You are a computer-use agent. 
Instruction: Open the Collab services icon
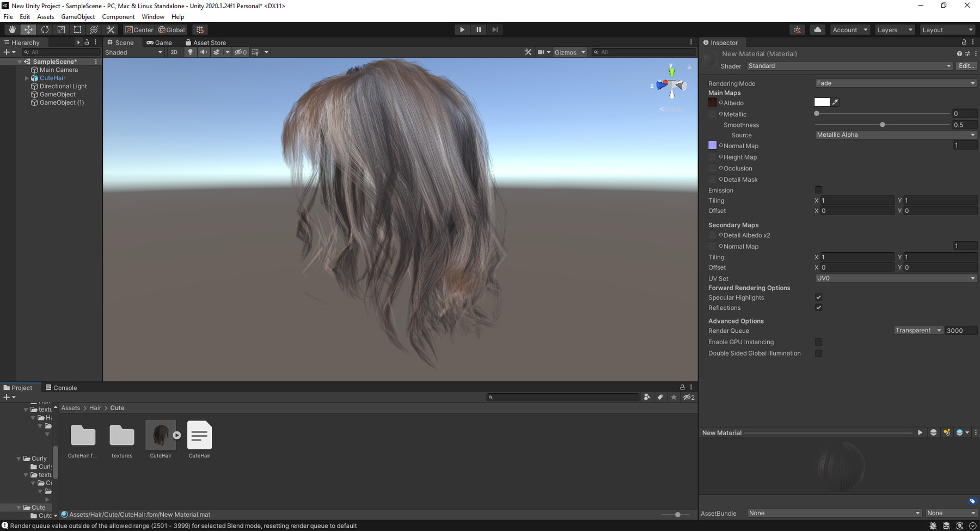coord(797,30)
